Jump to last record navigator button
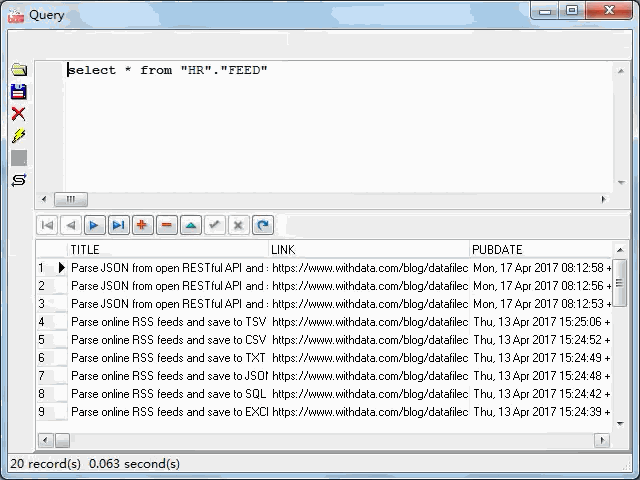 [119, 225]
